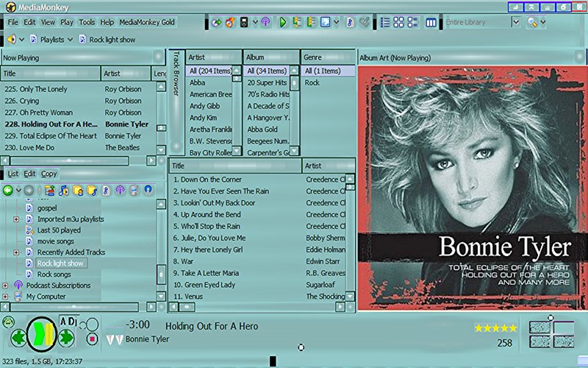Click the folders with person icon in tree toolbar
Image resolution: width=588 pixels, height=368 pixels.
coord(78,191)
